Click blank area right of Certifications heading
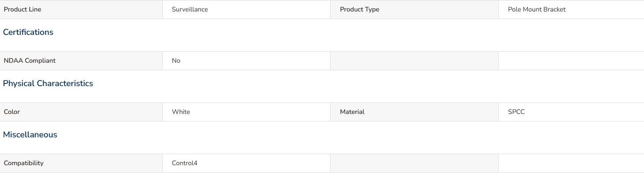644x174 pixels. click(348, 32)
